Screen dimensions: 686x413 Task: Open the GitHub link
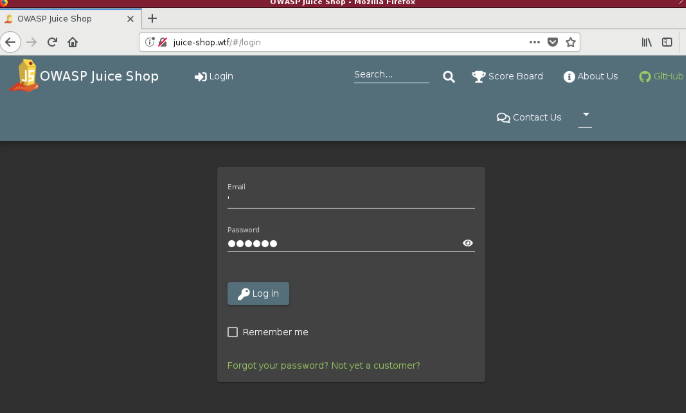pos(661,77)
